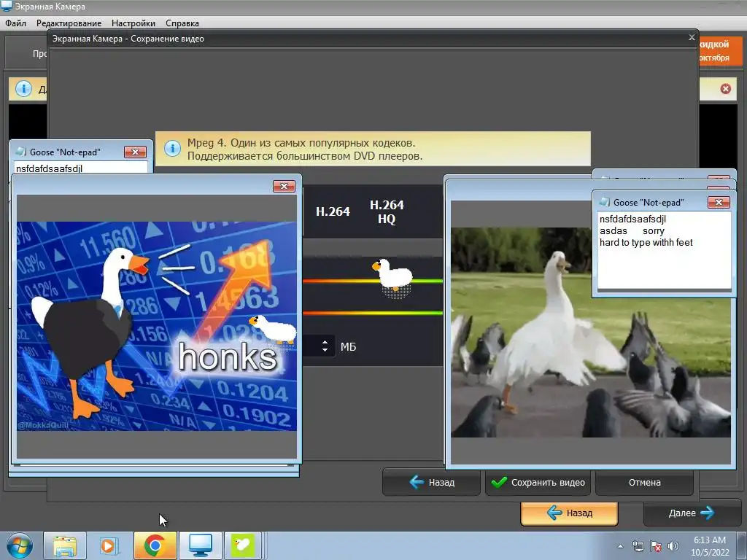747x560 pixels.
Task: Click the upper quality slider line
Action: pos(336,281)
